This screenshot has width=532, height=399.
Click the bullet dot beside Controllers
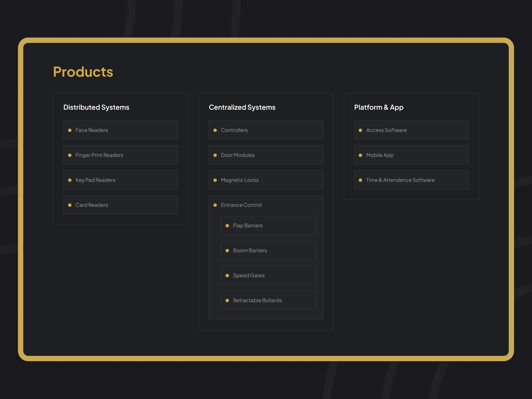tap(215, 130)
